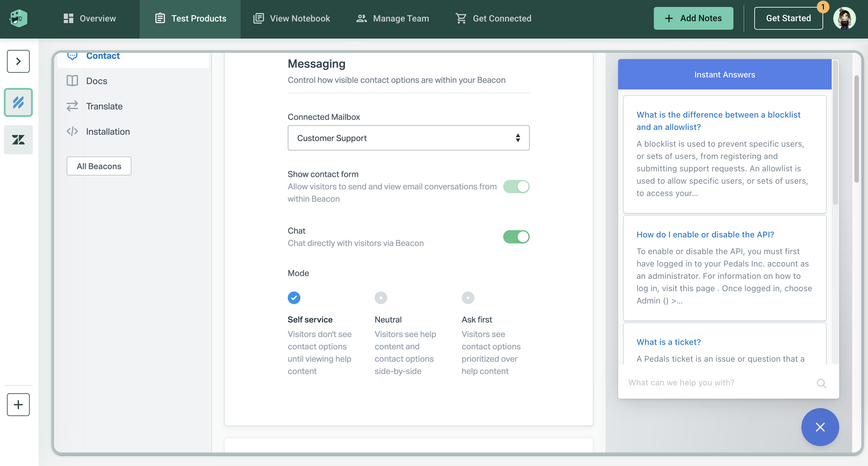
Task: Click the app logo in top-left corner
Action: [x=19, y=18]
